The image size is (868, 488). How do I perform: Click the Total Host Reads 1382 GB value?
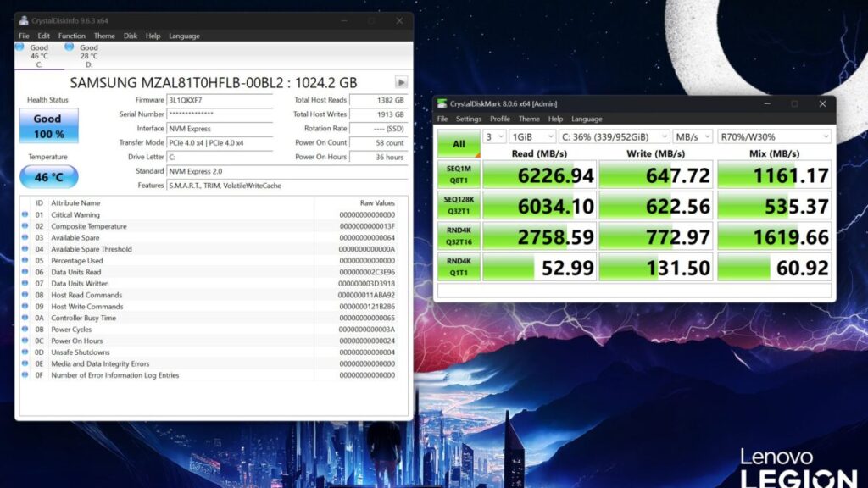pos(378,100)
